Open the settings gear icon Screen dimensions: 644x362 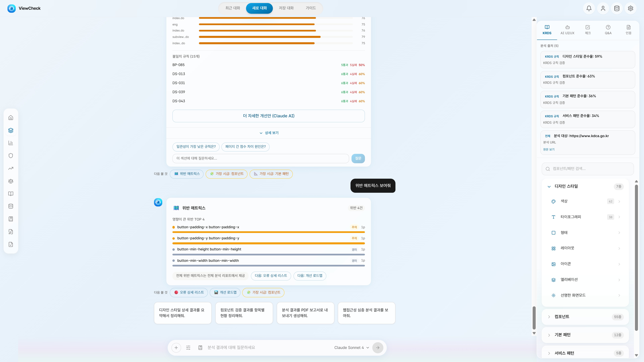pos(631,8)
